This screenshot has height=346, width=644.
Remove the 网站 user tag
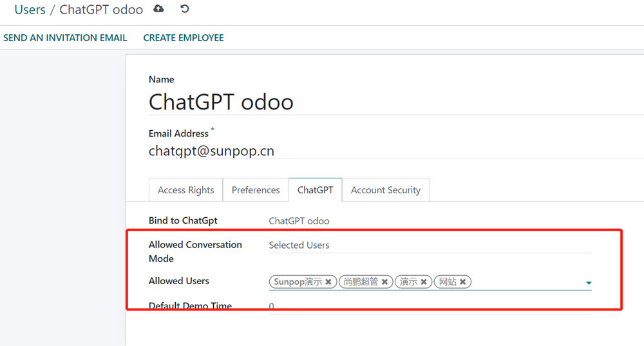point(462,282)
